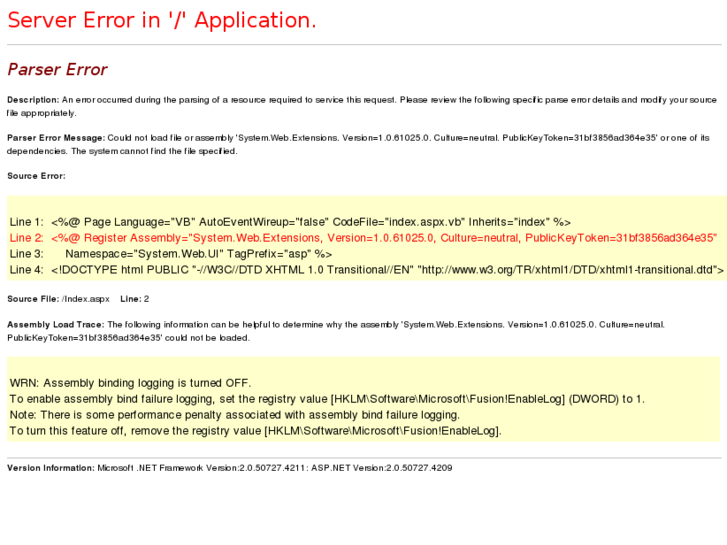This screenshot has width=727, height=545.
Task: Click the 'Parser Error Message:' label
Action: (56, 138)
